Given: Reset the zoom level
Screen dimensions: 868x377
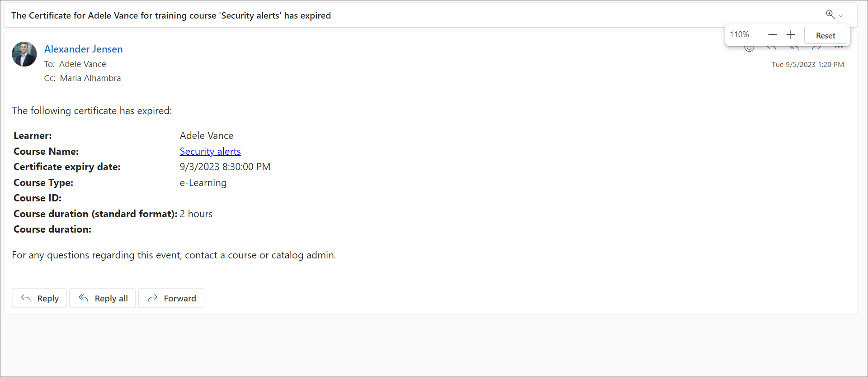Looking at the screenshot, I should (825, 35).
